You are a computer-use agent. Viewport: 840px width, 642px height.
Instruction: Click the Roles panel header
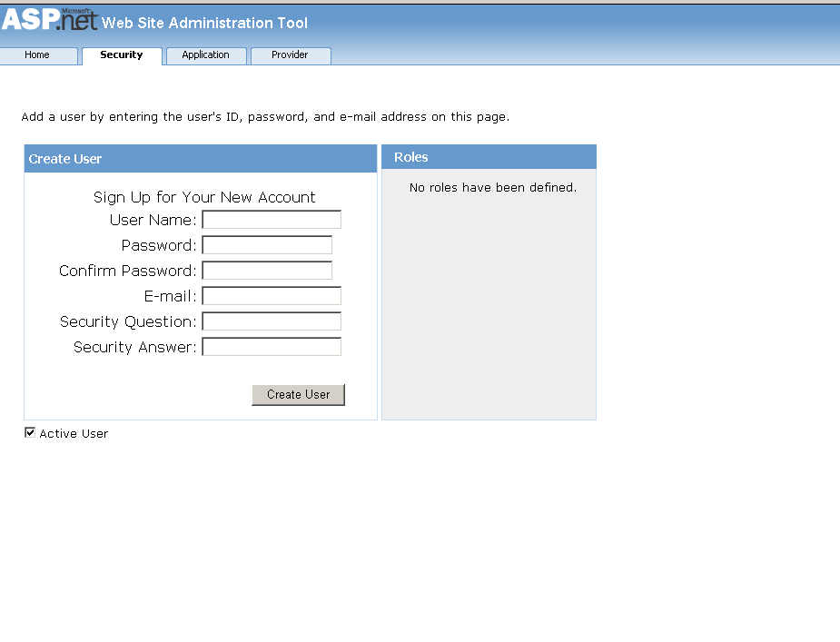pyautogui.click(x=489, y=157)
